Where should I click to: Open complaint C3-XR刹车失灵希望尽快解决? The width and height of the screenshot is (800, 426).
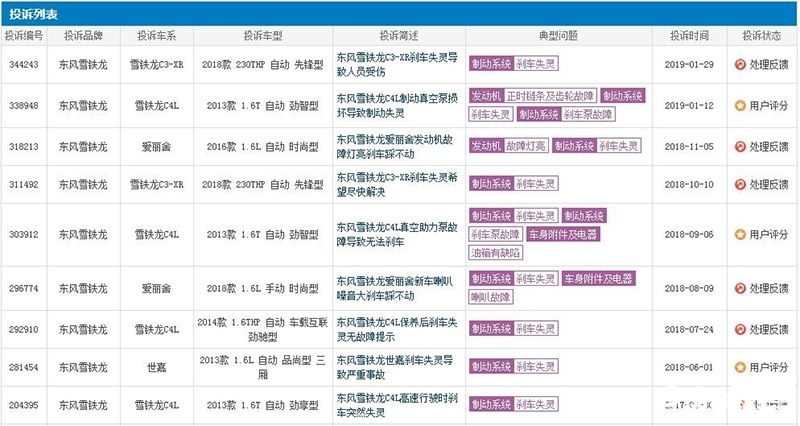tap(397, 185)
